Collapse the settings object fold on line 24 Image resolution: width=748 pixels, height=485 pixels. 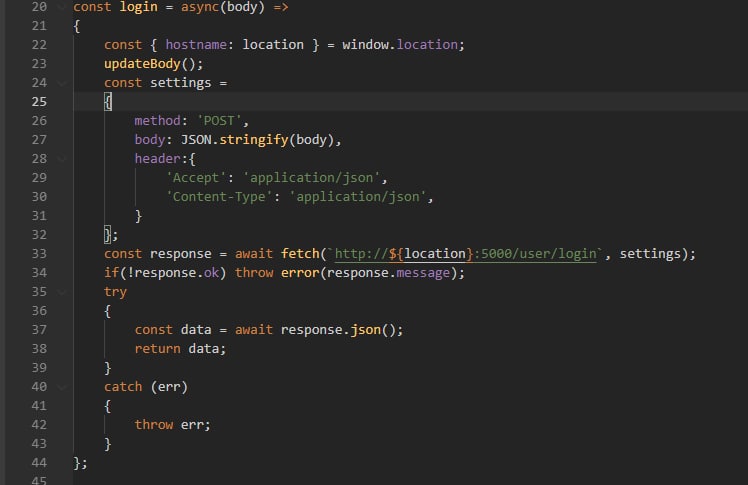[x=62, y=83]
